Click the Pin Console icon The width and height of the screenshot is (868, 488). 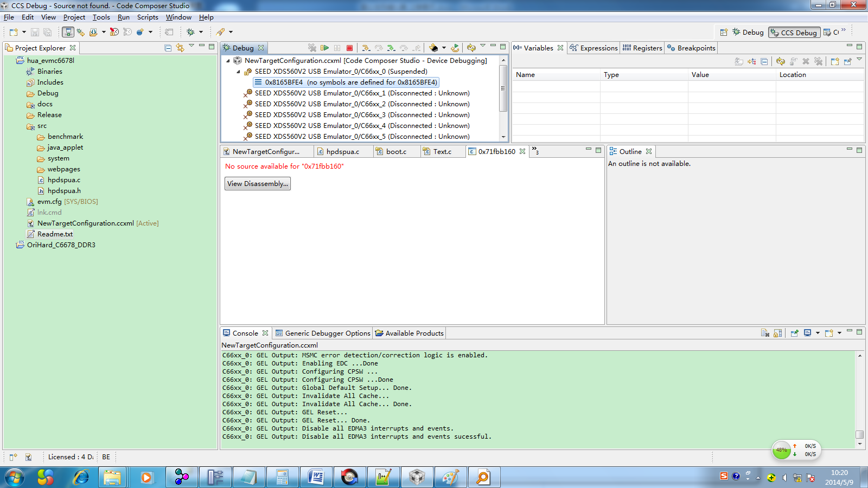(x=794, y=333)
